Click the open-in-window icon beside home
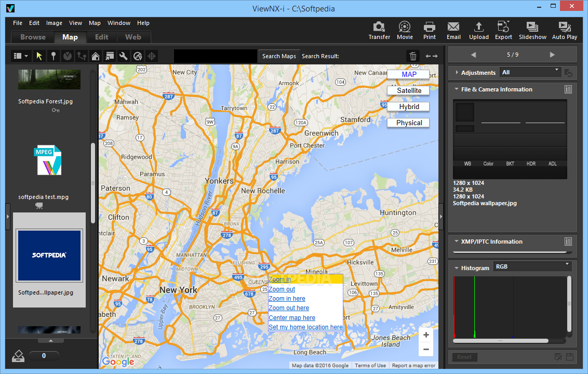The image size is (588, 374). click(110, 56)
